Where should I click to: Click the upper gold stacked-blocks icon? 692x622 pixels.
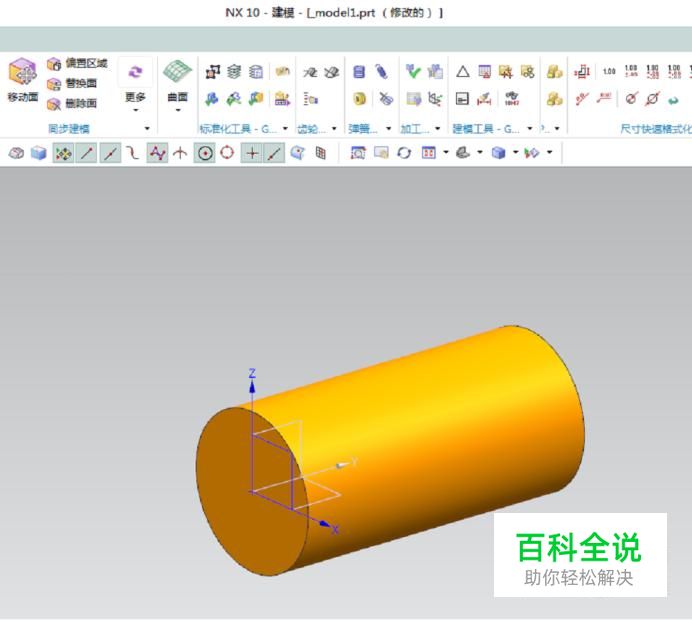554,72
